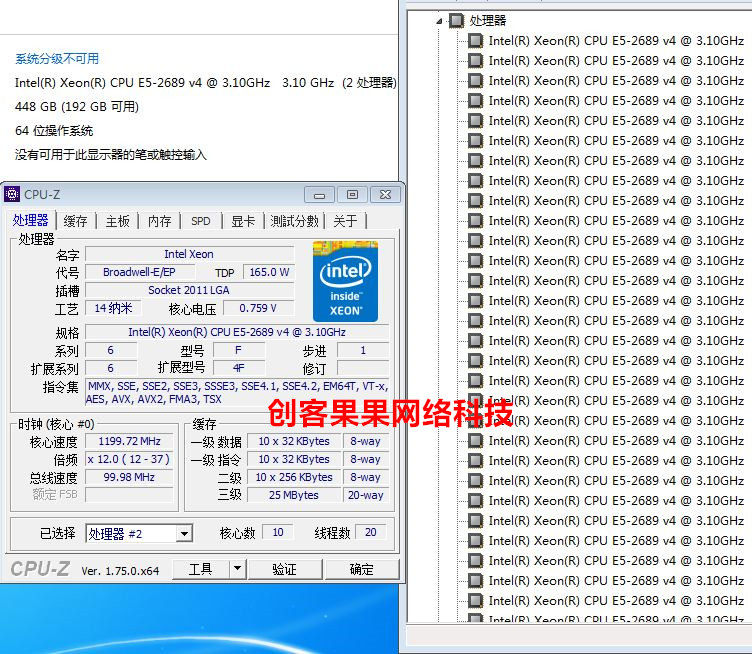Screen dimensions: 752x654
Task: Minimize the CPU-Z window
Action: (x=319, y=195)
